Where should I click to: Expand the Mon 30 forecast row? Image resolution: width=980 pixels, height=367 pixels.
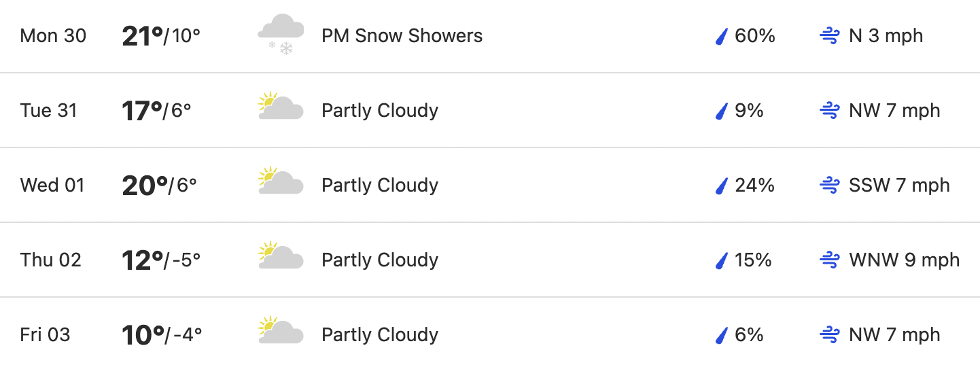[490, 36]
